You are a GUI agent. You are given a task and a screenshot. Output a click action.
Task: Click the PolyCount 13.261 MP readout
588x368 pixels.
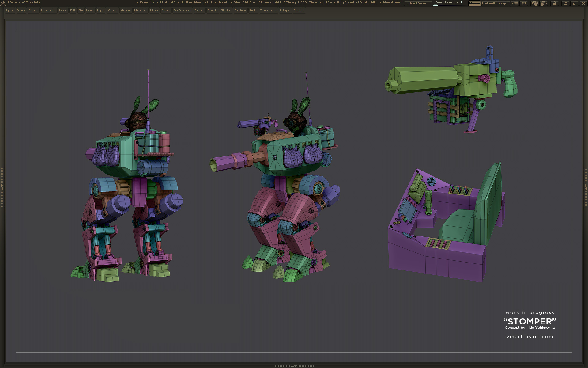(356, 2)
